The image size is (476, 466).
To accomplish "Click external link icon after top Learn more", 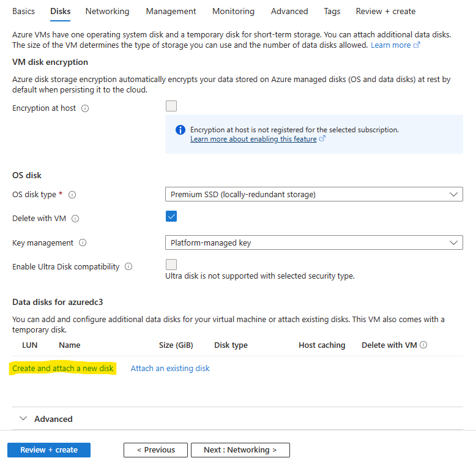I will [x=417, y=45].
